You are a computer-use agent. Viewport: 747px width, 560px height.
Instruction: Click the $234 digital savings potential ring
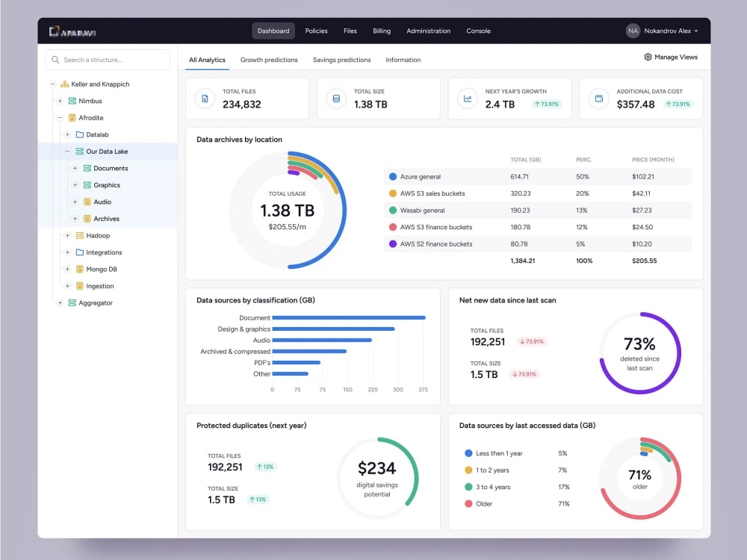click(377, 478)
